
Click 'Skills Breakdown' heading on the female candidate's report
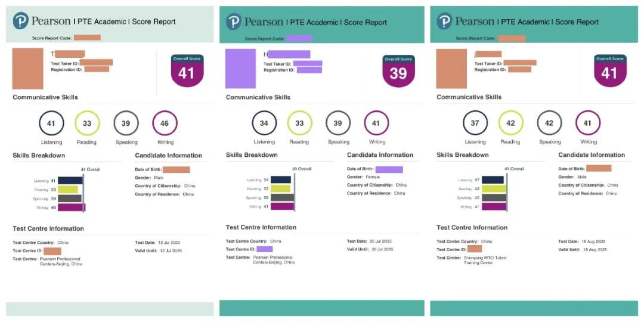coord(252,155)
